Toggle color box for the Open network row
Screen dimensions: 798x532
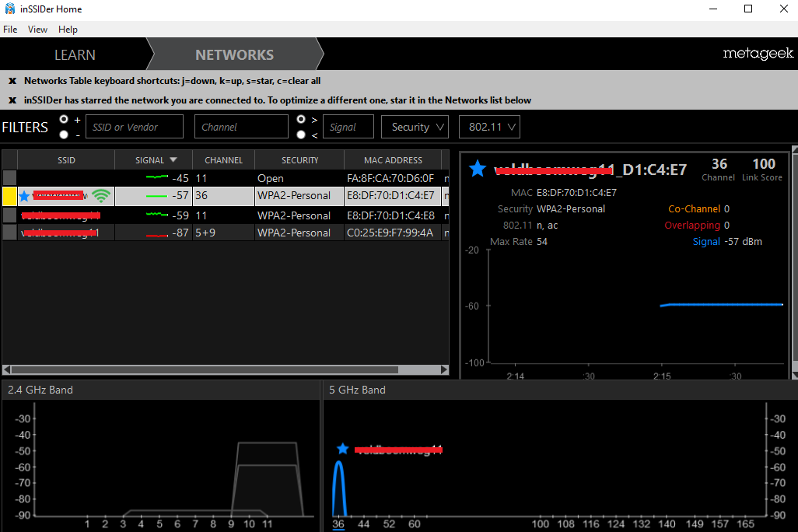point(9,177)
